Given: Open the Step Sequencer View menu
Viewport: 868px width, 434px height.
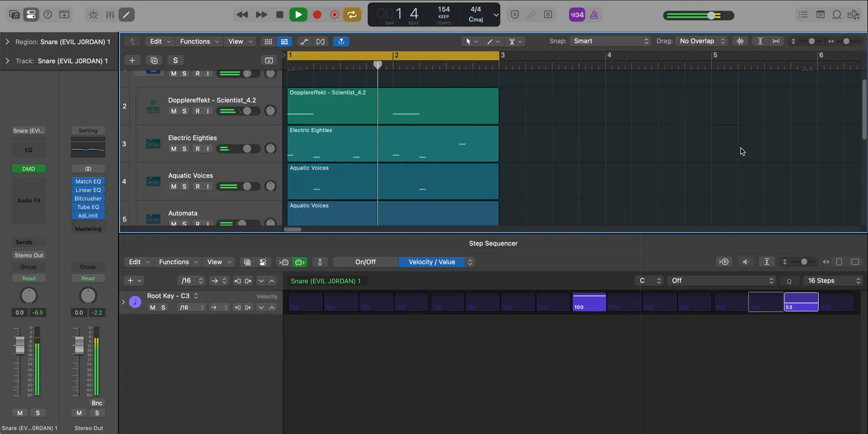Looking at the screenshot, I should pos(219,262).
